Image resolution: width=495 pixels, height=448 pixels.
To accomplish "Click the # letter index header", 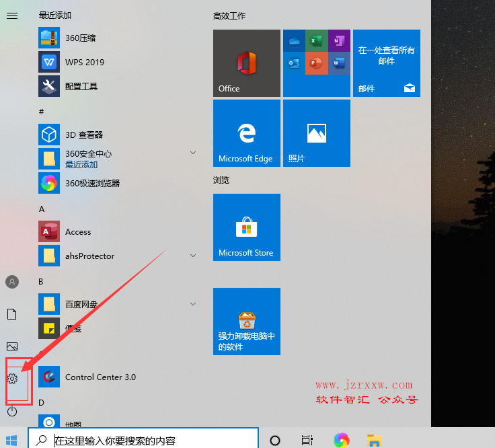I will click(x=41, y=112).
